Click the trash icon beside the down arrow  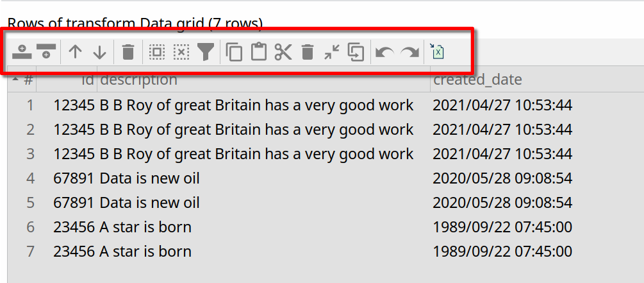click(x=128, y=52)
